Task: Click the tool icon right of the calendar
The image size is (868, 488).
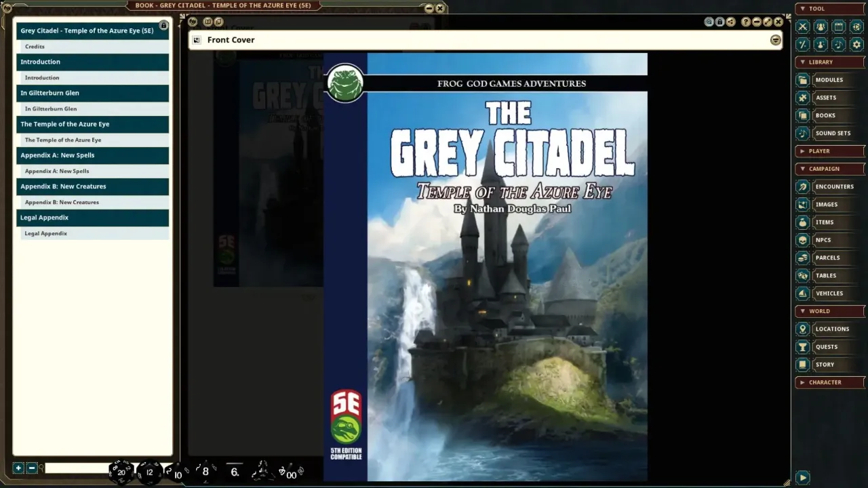Action: pos(856,26)
